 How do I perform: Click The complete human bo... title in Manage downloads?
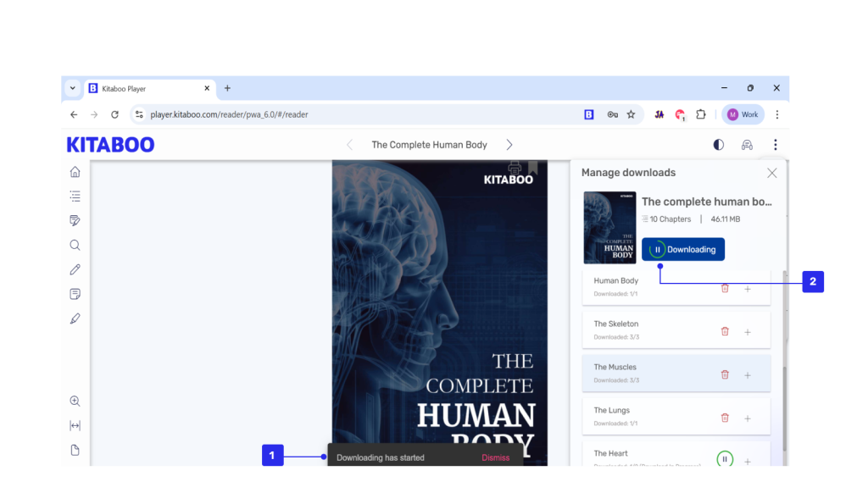point(707,202)
